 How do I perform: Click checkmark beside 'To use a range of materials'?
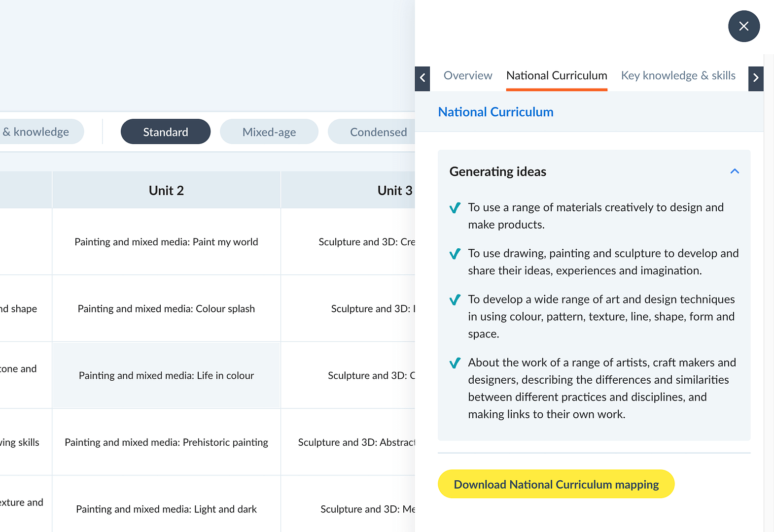click(455, 208)
